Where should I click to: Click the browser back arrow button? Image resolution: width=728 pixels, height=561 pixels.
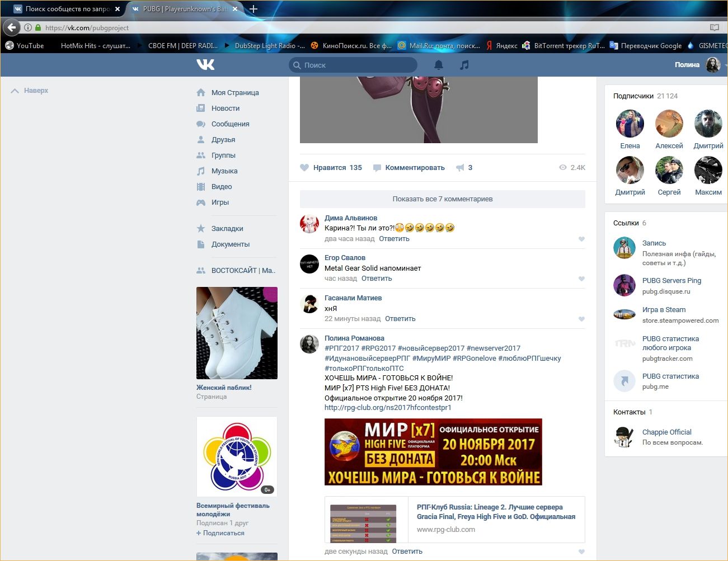point(12,27)
